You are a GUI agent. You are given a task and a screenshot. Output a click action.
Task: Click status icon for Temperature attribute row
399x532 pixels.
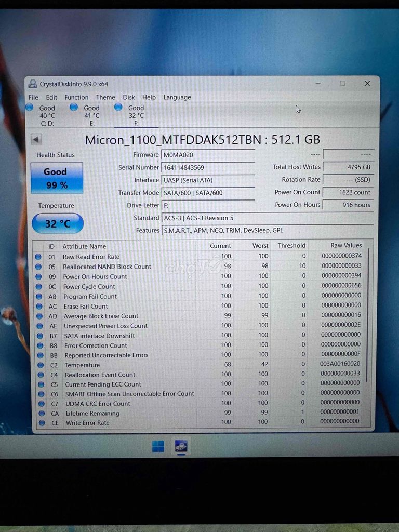click(41, 365)
